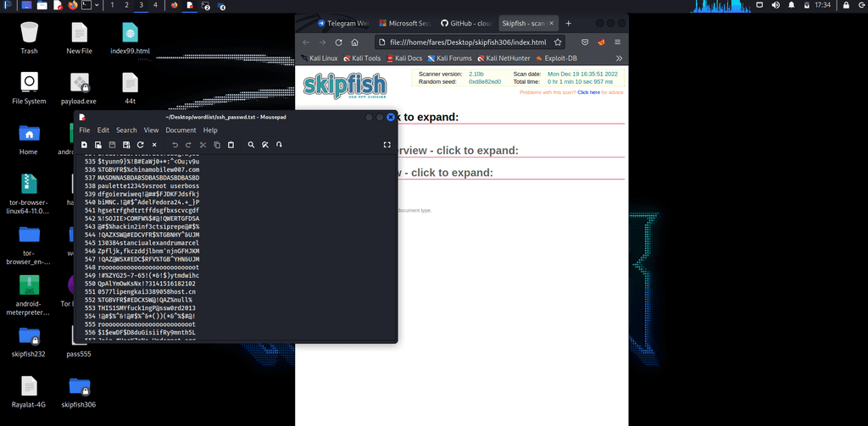868x426 pixels.
Task: Open the Kali Forums bookmark
Action: click(x=449, y=58)
